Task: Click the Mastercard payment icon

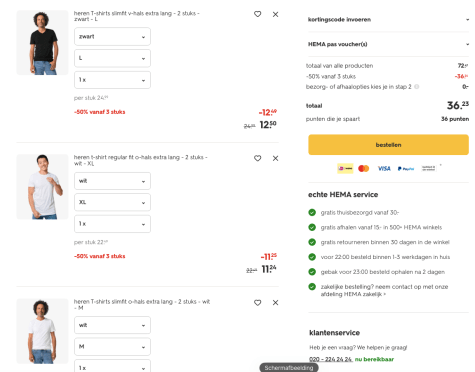Action: coord(364,169)
